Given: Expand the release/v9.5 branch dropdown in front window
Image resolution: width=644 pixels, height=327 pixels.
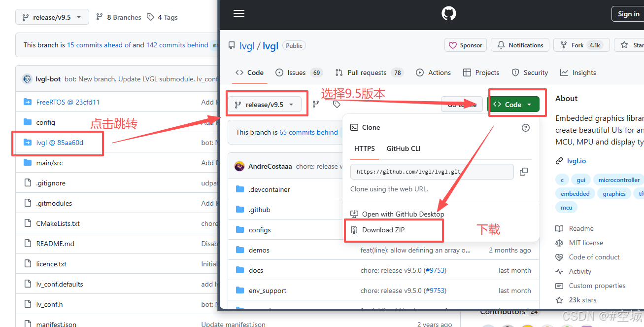Looking at the screenshot, I should 264,105.
